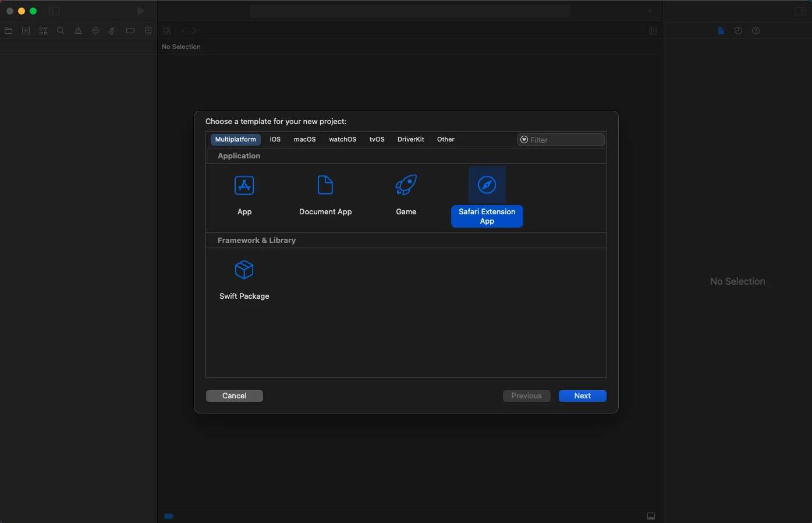Screen dimensions: 812x523
Task: Open the Project navigator folder icon
Action: (9, 31)
